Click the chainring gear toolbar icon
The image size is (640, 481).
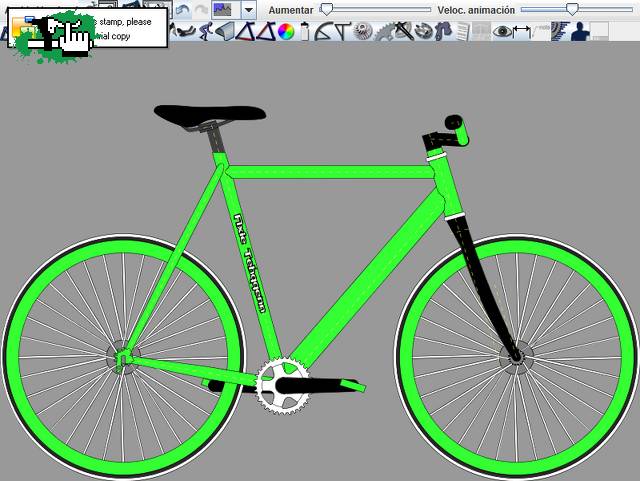click(x=384, y=32)
